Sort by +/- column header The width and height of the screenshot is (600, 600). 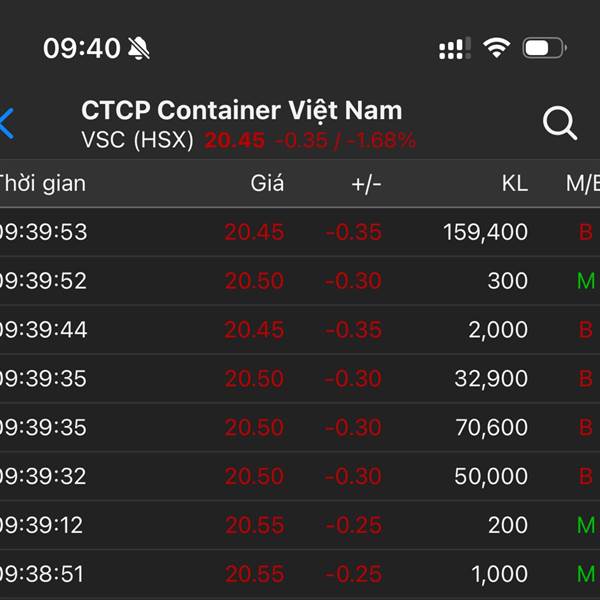click(366, 183)
